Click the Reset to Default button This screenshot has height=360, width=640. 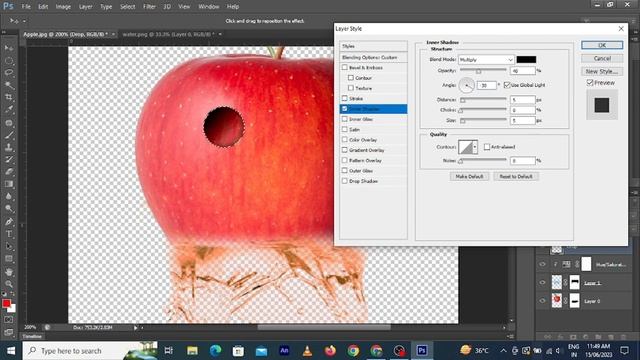[x=516, y=176]
